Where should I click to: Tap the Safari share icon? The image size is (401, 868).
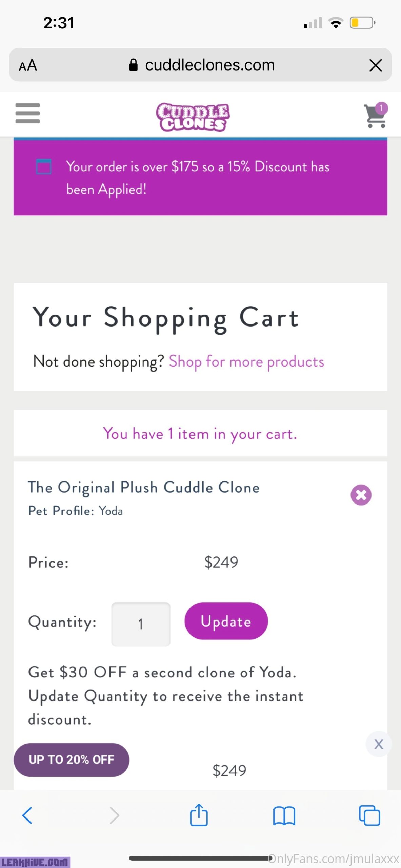(199, 815)
